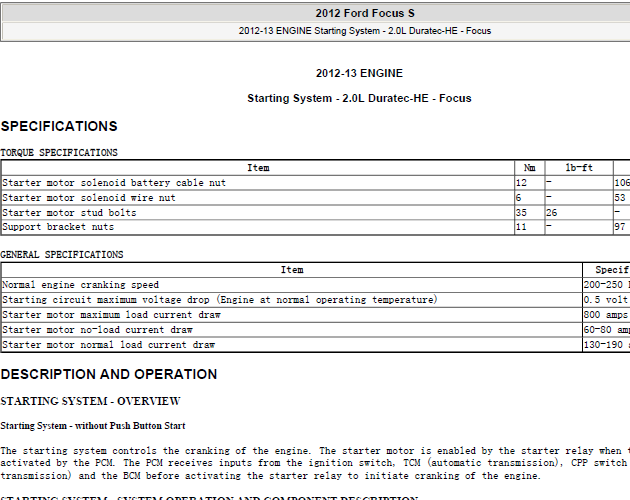Click the '0.5 volt' specification value
The image size is (630, 500).
(605, 300)
